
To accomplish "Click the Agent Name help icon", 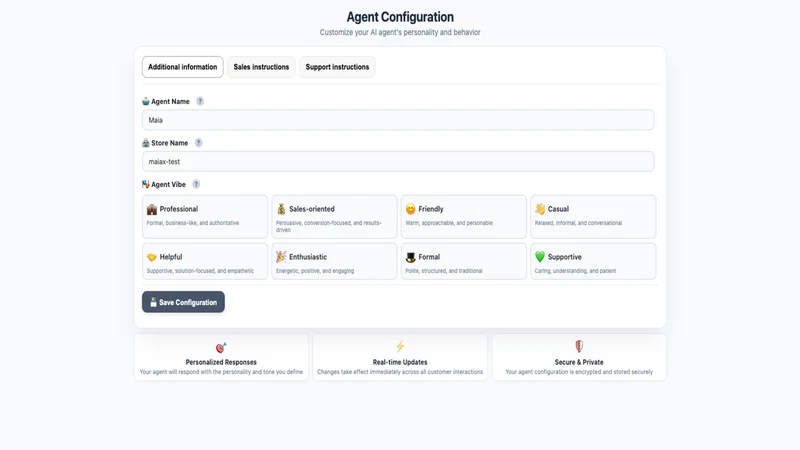I will pyautogui.click(x=200, y=101).
